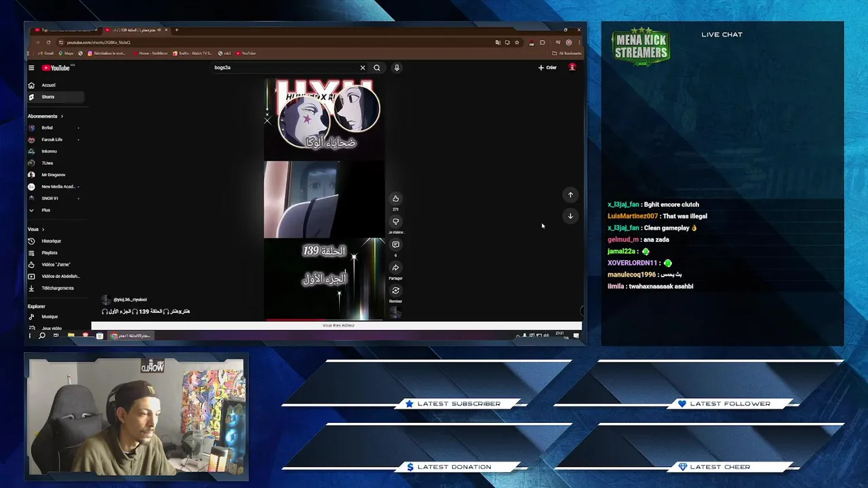Open the Bo9al subscription channel
Screen dimensions: 868x488
click(x=54, y=127)
